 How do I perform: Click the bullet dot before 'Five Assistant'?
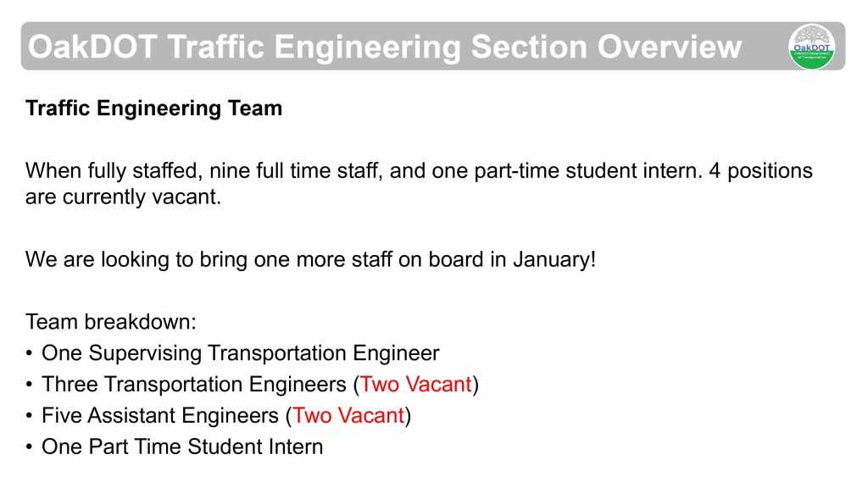click(x=30, y=417)
